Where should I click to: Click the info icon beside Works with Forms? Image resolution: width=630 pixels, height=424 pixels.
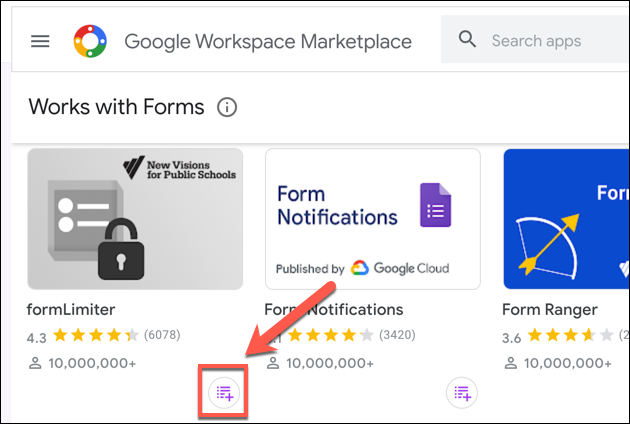[227, 107]
